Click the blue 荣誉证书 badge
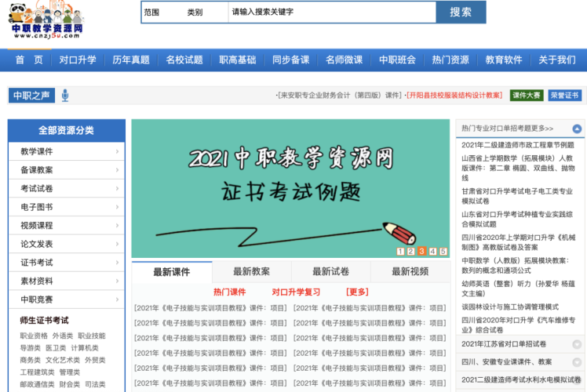 pyautogui.click(x=564, y=96)
